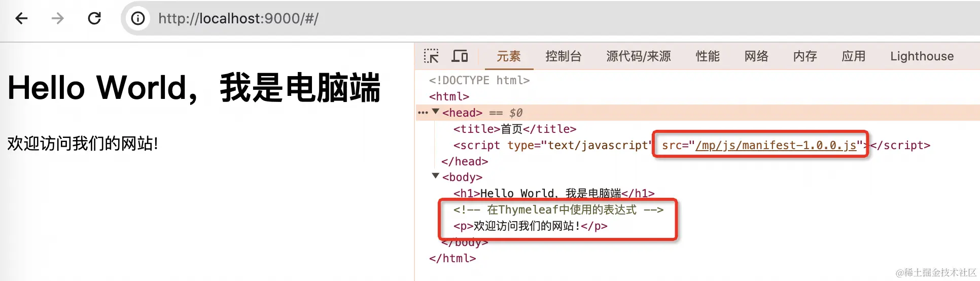Go back using the browser back arrow
This screenshot has height=281, width=980.
pyautogui.click(x=21, y=19)
